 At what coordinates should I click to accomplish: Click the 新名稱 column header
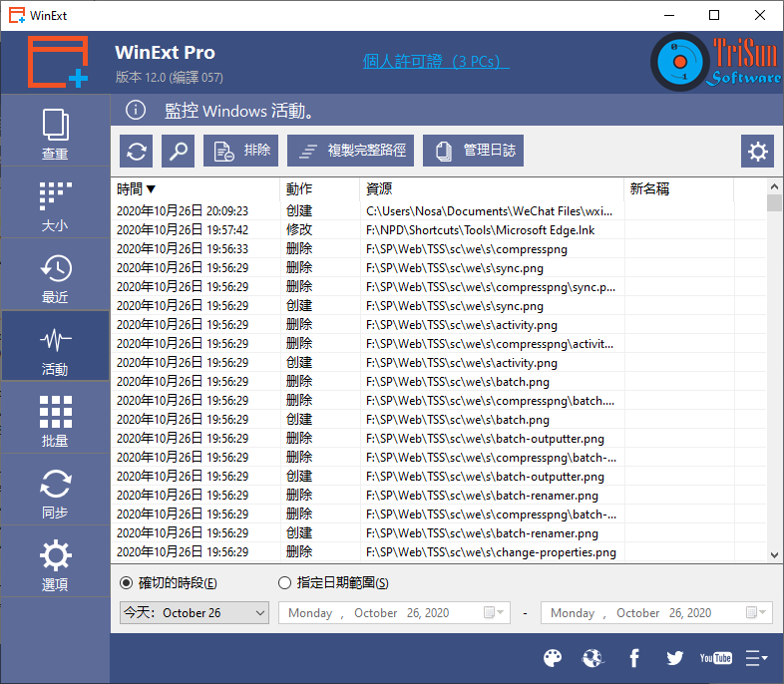click(x=679, y=188)
